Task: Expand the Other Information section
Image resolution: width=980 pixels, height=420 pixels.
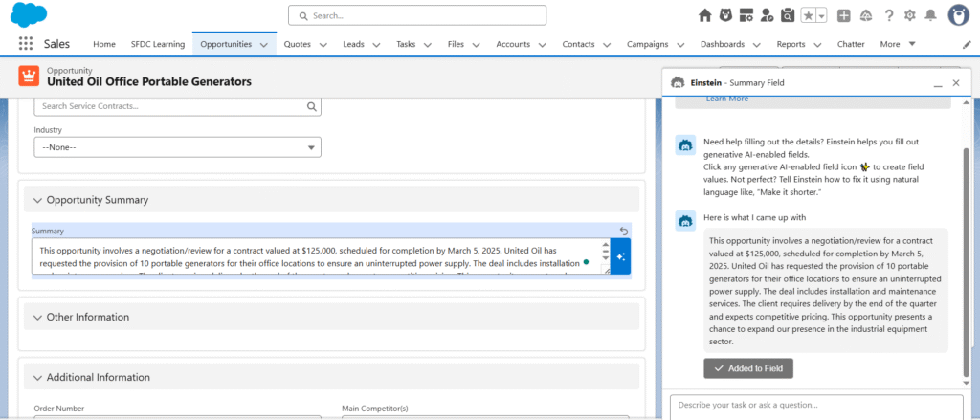Action: coord(38,317)
